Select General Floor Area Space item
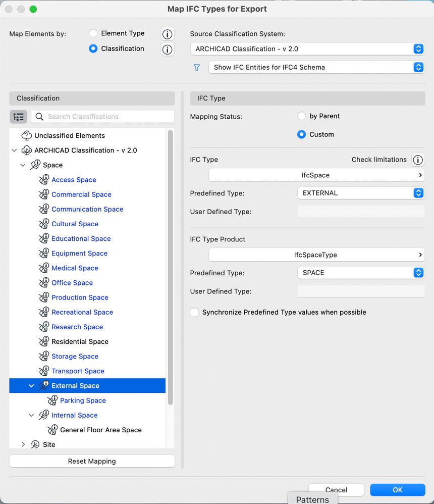The image size is (434, 504). 101,430
